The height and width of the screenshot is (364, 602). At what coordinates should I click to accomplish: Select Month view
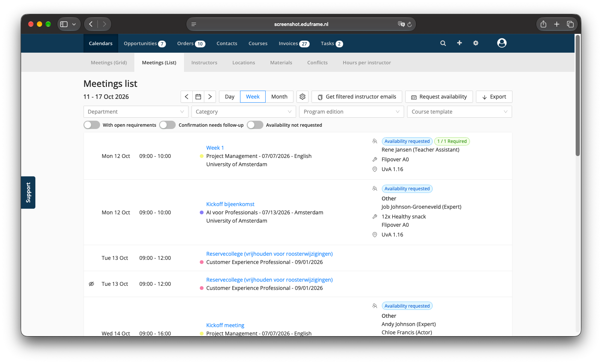point(279,97)
